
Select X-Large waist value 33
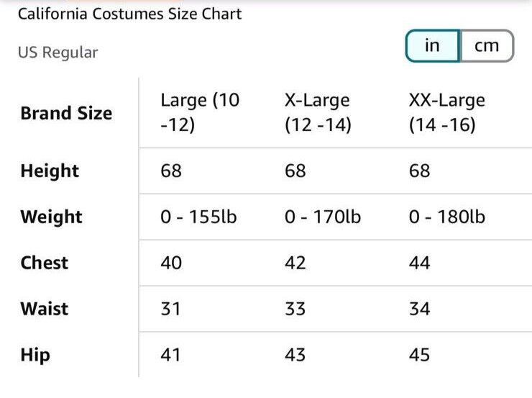coord(295,309)
